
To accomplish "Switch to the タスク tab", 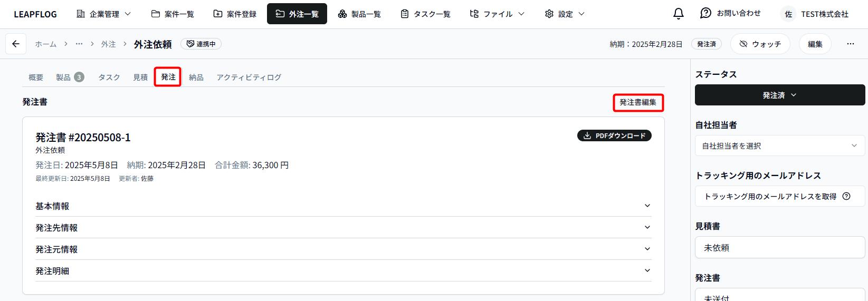I will click(109, 77).
